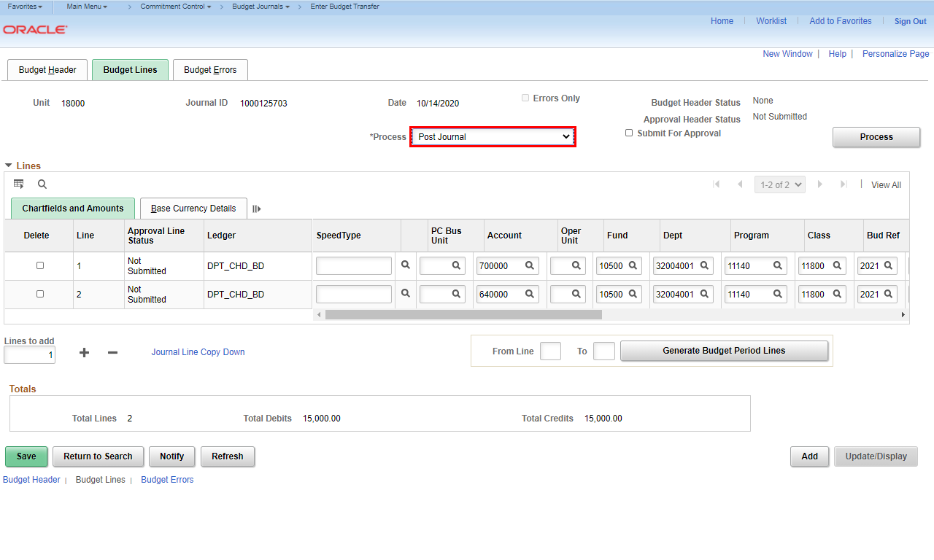Viewport: 934px width, 560px height.
Task: Click the Journal Line Copy Down link
Action: pos(198,352)
